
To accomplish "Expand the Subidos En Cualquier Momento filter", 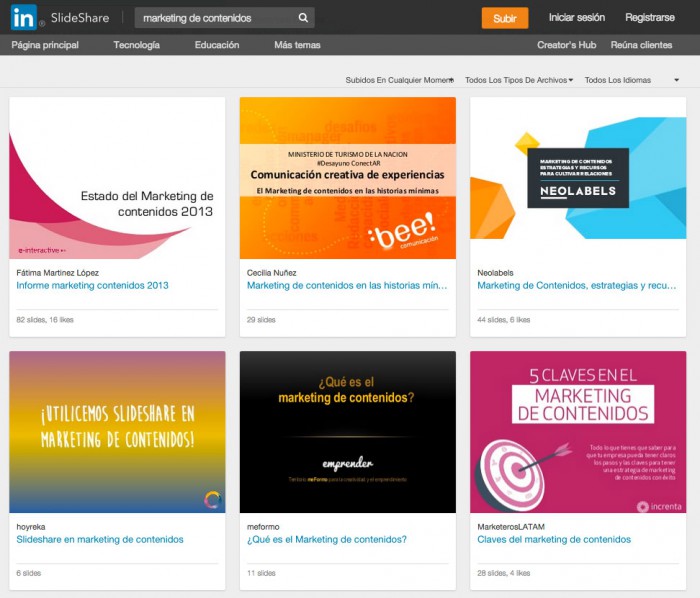I will (400, 80).
